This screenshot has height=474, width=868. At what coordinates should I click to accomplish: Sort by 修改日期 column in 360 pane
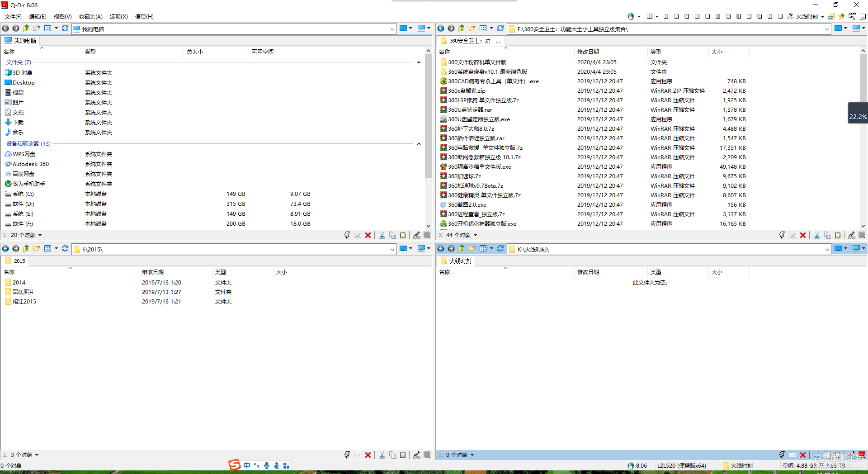pos(588,52)
